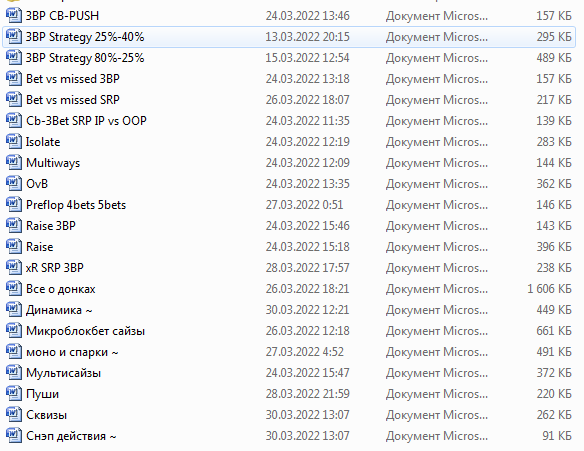Select the file name Пуши
The width and height of the screenshot is (584, 451).
pos(42,394)
